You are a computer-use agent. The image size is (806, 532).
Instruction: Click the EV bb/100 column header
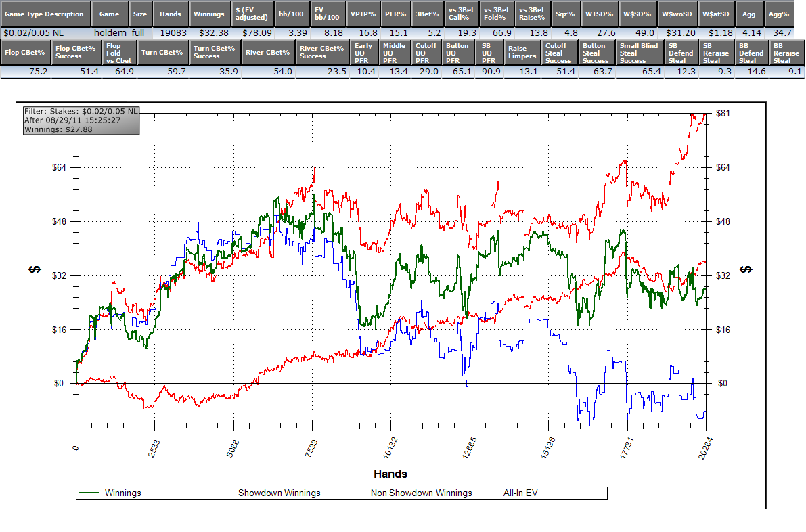[x=328, y=14]
